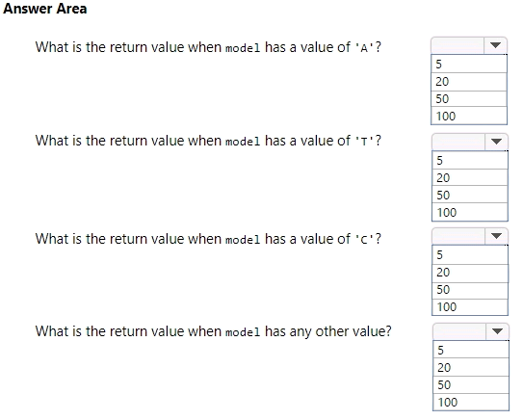Select 20 for any other value question
The image size is (523, 420).
tap(471, 368)
